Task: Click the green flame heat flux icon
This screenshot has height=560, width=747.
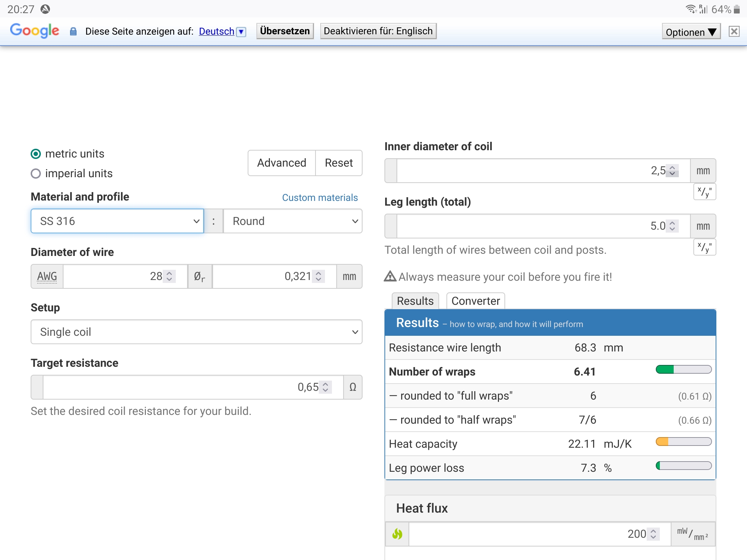Action: point(397,534)
